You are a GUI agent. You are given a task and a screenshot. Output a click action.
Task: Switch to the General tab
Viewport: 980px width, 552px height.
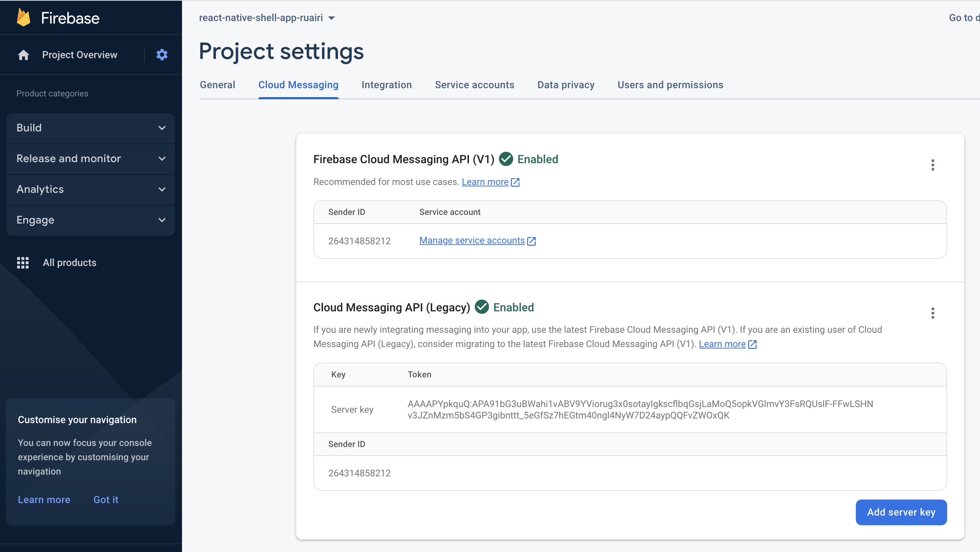point(218,85)
